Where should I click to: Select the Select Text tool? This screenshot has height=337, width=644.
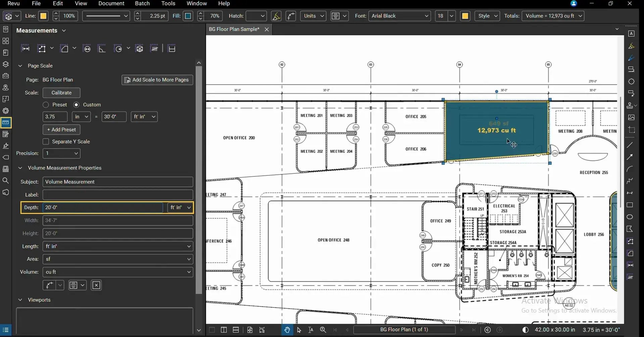click(x=311, y=330)
